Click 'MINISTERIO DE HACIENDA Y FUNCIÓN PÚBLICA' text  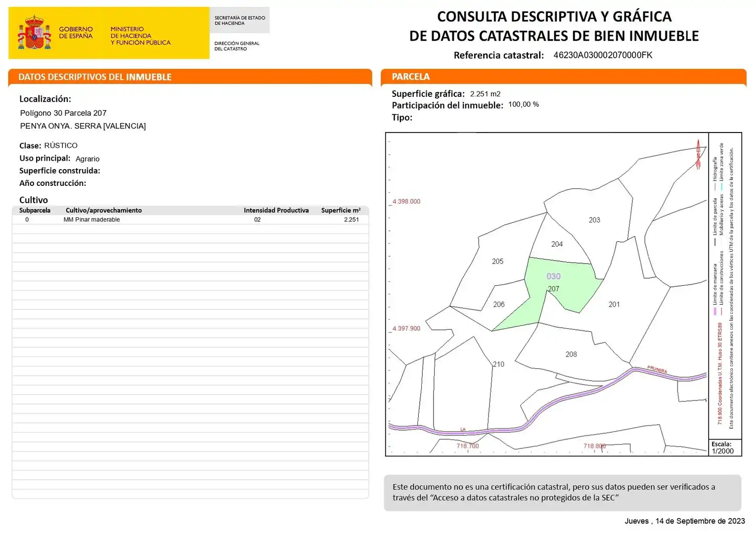[x=140, y=36]
